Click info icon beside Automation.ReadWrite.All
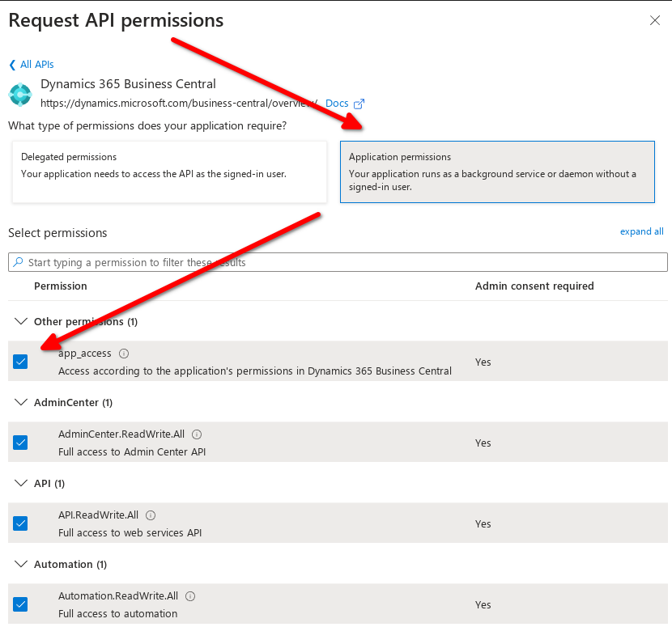Image resolution: width=672 pixels, height=644 pixels. tap(190, 596)
